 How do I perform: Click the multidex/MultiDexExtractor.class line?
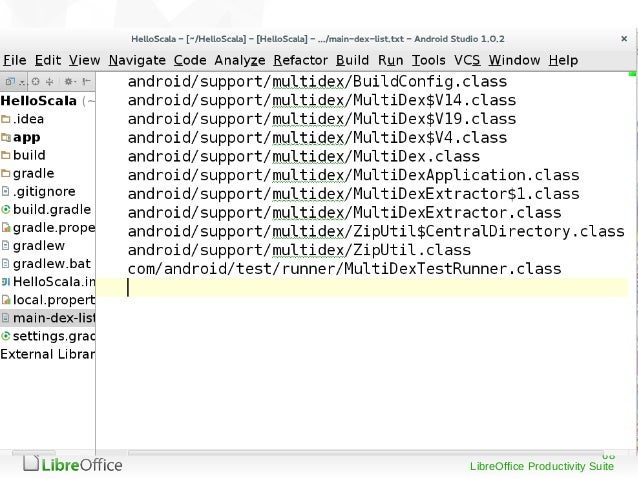[x=344, y=212]
